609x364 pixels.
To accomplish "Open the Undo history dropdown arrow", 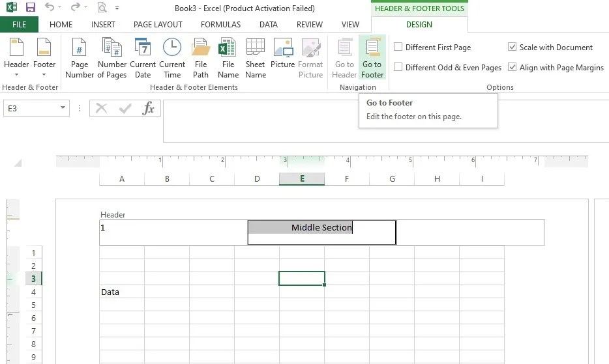I will pyautogui.click(x=59, y=7).
